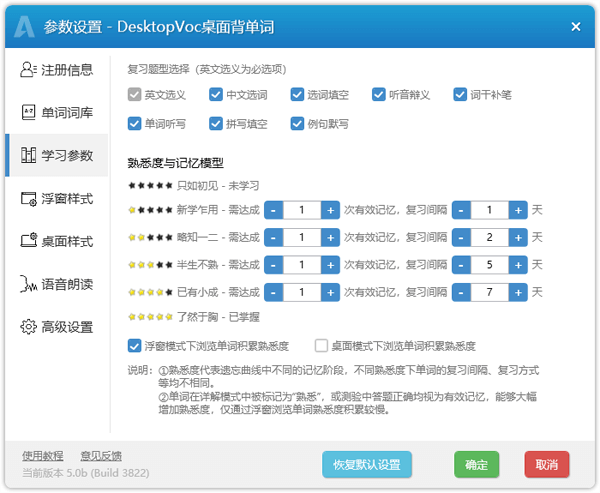Viewport: 600px width, 493px height.
Task: Open the 注册信息 registration tab
Action: (57, 70)
